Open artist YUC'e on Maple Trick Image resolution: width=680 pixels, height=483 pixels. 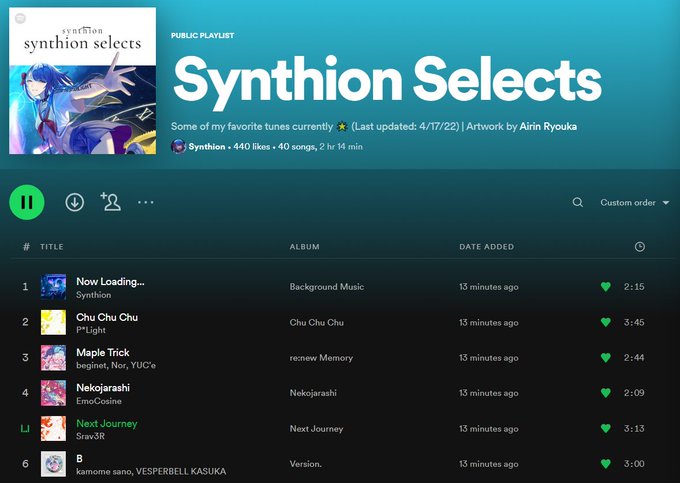tap(143, 366)
